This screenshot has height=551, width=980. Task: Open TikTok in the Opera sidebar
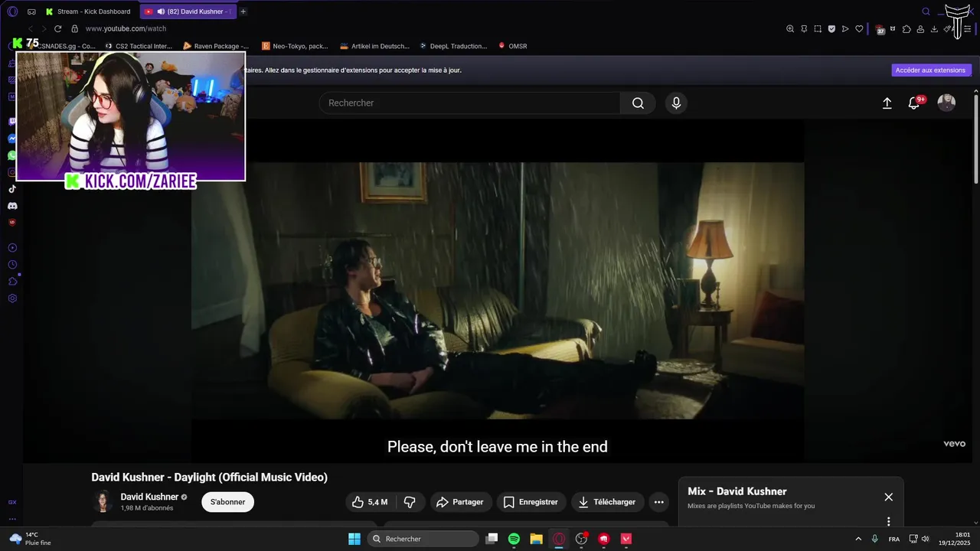[x=12, y=189]
